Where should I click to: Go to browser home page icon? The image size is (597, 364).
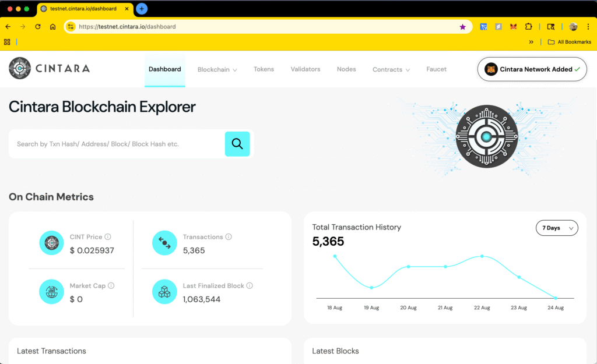tap(53, 27)
